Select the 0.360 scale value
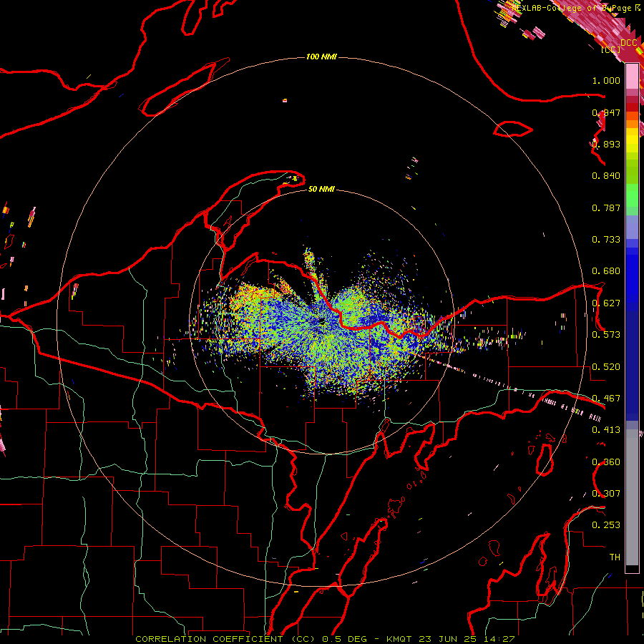Viewport: 644px width, 644px height. [606, 462]
